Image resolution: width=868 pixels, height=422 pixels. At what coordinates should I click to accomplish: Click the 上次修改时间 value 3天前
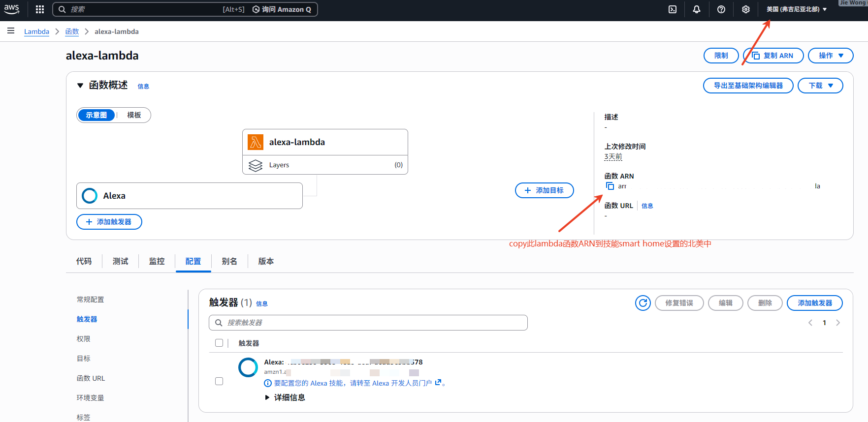(613, 156)
